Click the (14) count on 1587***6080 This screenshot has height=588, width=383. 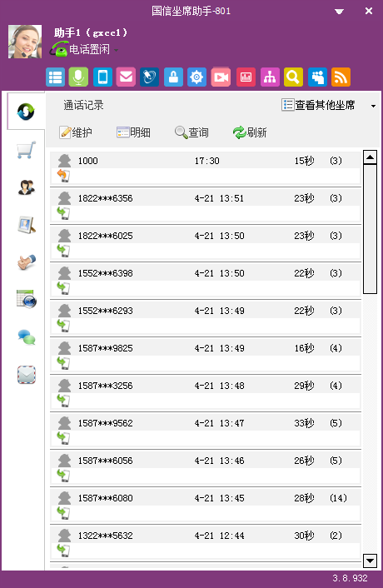(x=338, y=498)
